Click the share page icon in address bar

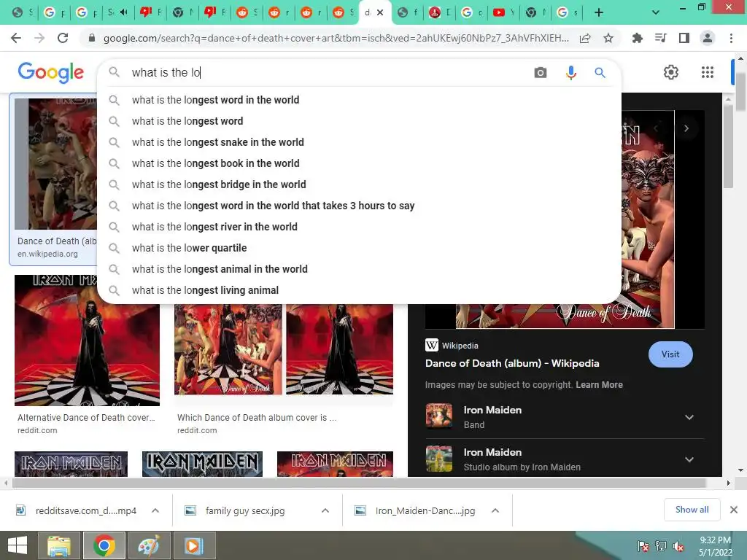click(585, 38)
